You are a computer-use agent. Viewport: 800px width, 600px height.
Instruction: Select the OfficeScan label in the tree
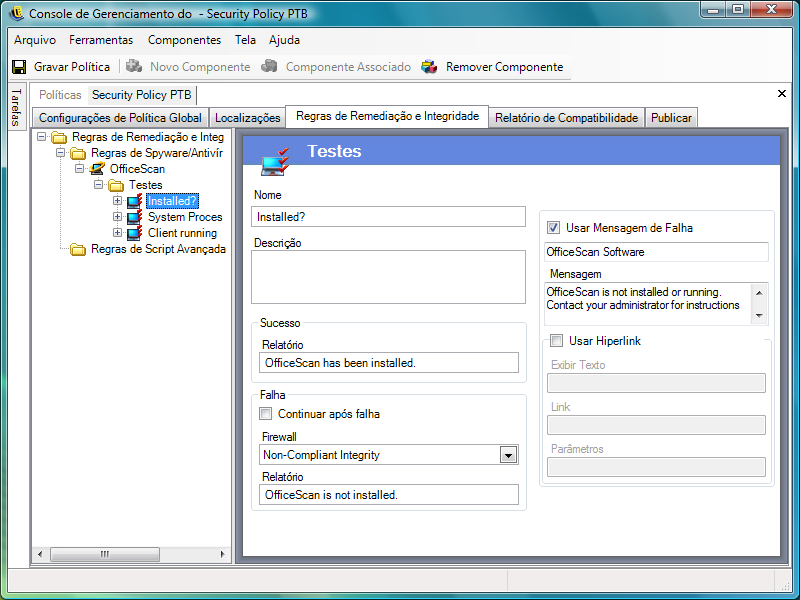tap(137, 169)
